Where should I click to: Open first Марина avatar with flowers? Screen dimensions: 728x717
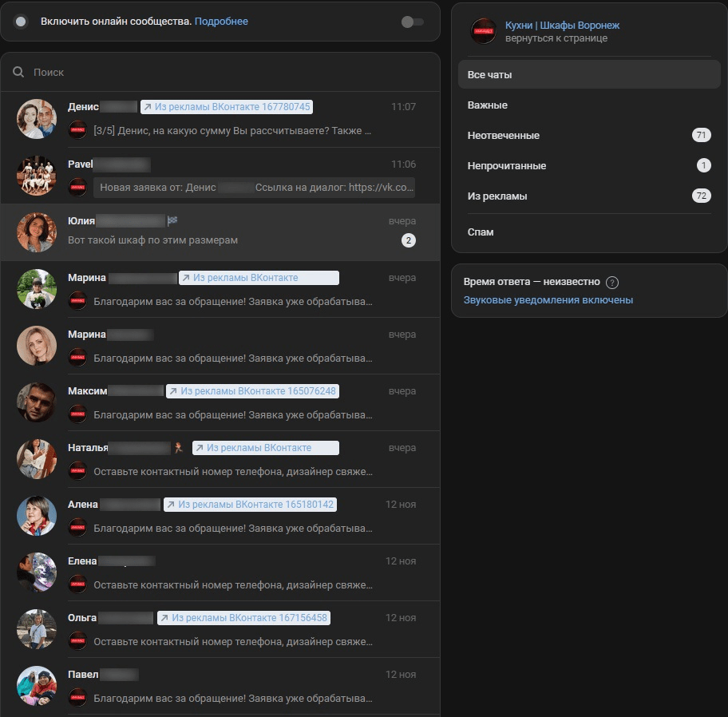(37, 289)
